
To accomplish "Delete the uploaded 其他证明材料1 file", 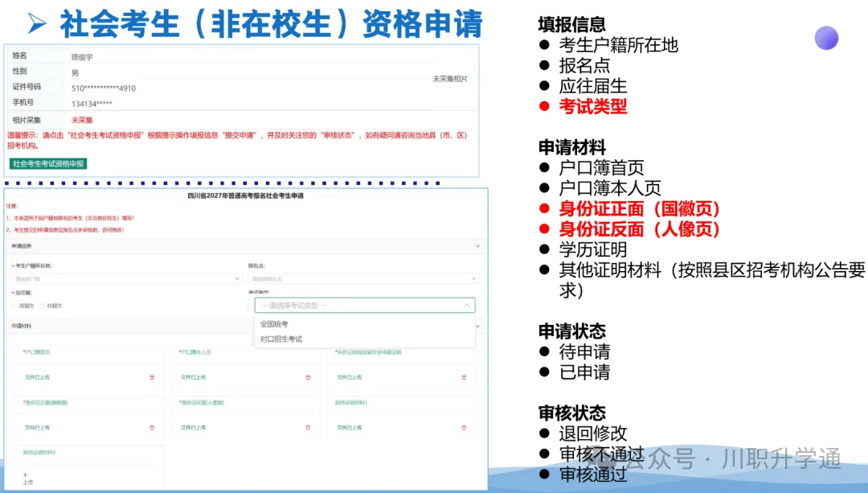I will (x=464, y=428).
